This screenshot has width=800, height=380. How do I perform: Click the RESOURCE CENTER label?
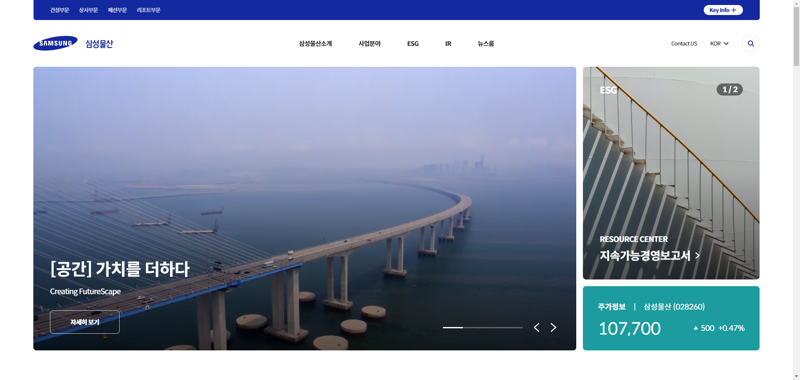pyautogui.click(x=634, y=239)
